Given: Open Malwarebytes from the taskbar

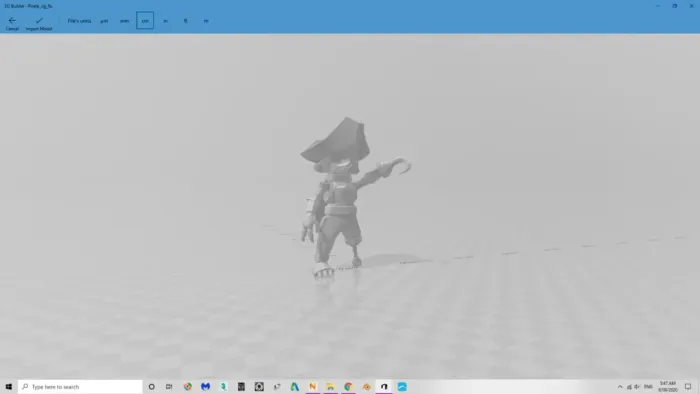Looking at the screenshot, I should coord(205,387).
